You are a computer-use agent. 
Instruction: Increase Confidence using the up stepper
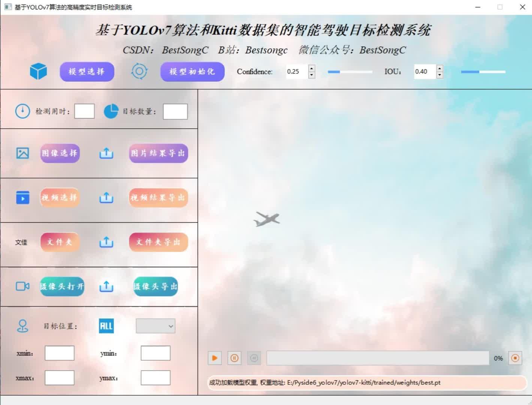[311, 69]
